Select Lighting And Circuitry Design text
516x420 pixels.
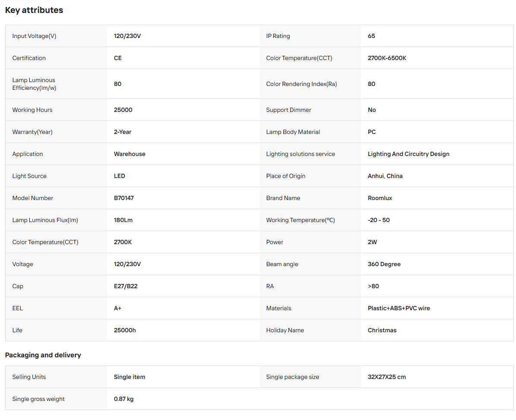click(408, 154)
